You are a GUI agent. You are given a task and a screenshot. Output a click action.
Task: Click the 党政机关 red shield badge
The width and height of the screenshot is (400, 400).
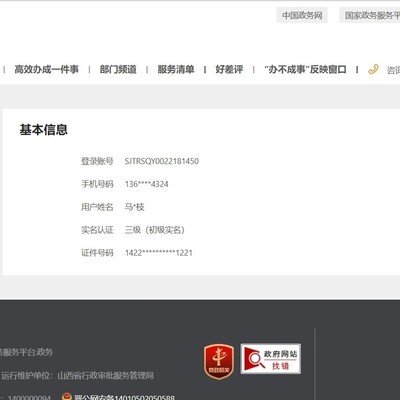coord(219,362)
